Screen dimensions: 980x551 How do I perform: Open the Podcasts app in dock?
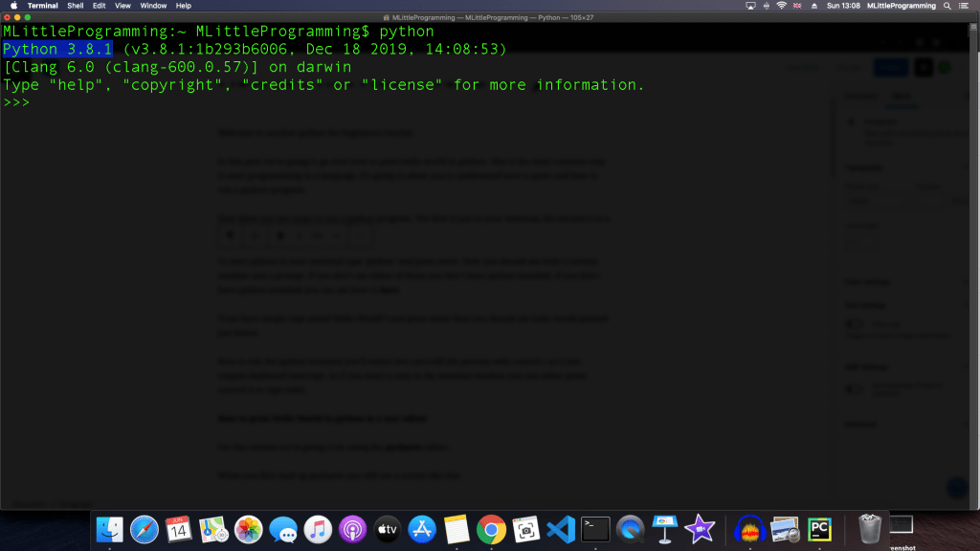352,528
